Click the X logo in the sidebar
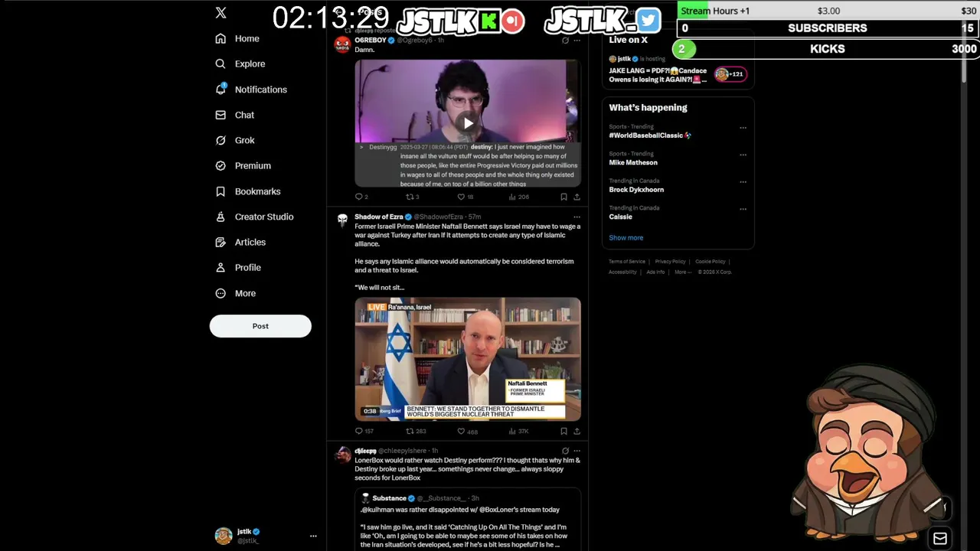Viewport: 980px width, 551px height. pos(220,13)
